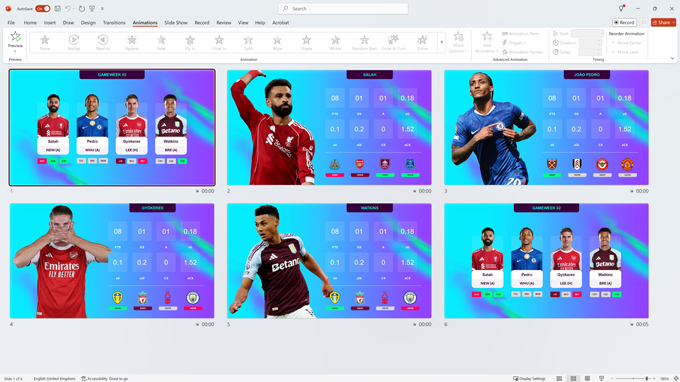The image size is (680, 382).
Task: Customize Quick Access Toolbar dropdown arrow
Action: (102, 9)
